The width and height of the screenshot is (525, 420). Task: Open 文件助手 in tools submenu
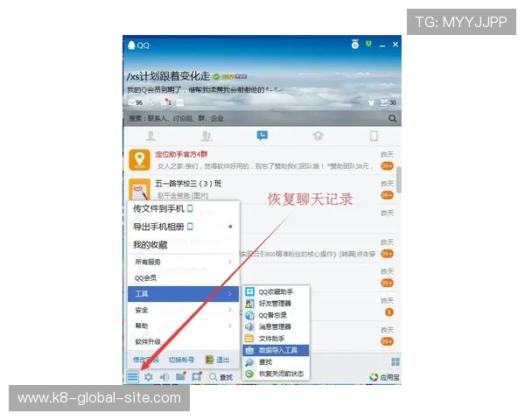tap(276, 339)
